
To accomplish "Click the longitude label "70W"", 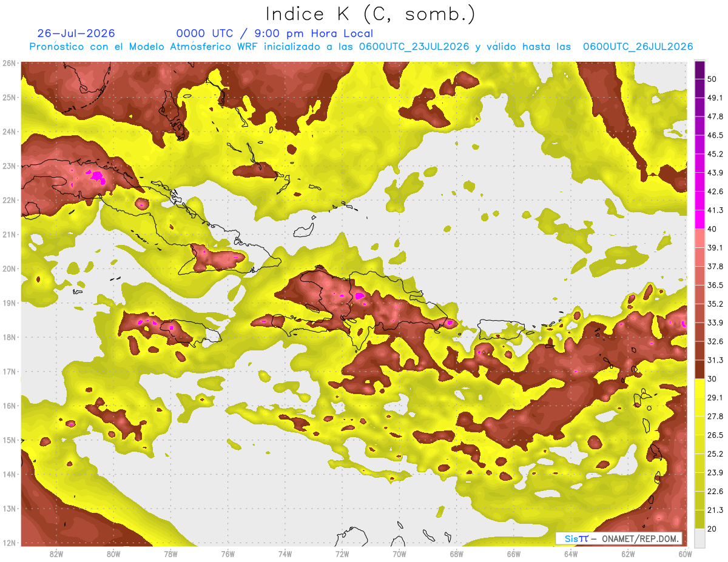I will 399,554.
